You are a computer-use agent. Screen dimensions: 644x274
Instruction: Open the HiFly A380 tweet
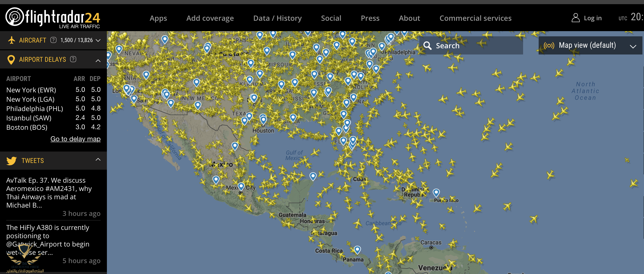[x=53, y=244]
